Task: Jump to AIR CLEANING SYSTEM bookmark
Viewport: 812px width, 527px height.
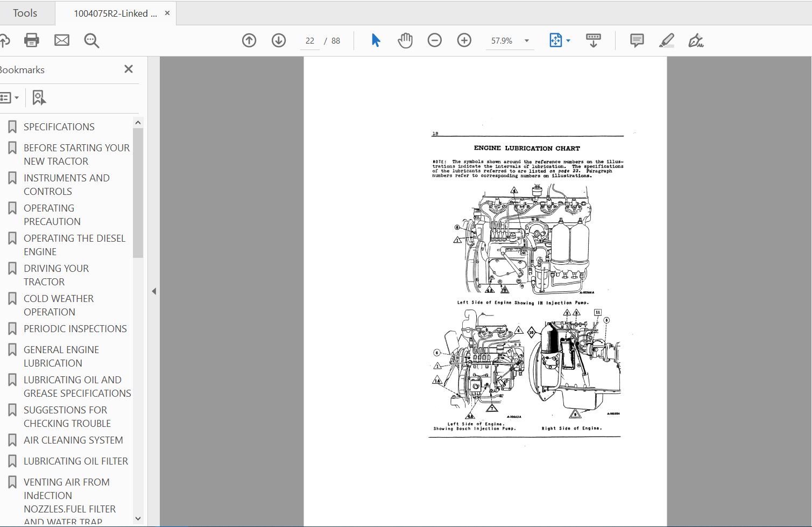Action: pyautogui.click(x=73, y=440)
